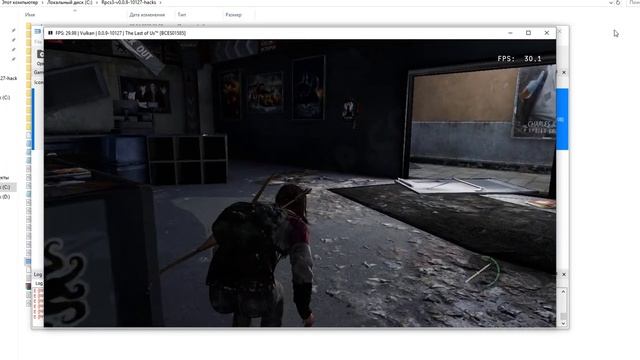The image size is (640, 360).
Task: Open "Этот компьютер" in Explorer breadcrumb
Action: [20, 2]
